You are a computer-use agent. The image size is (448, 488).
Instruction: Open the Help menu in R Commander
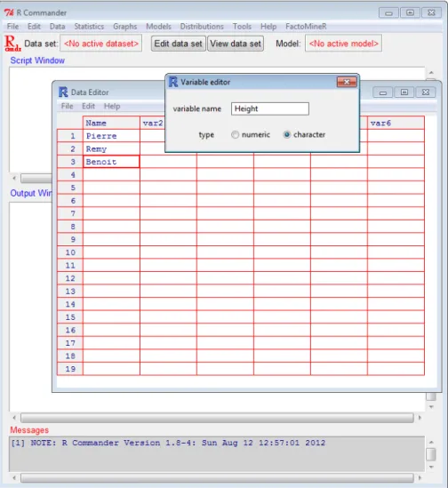coord(268,27)
